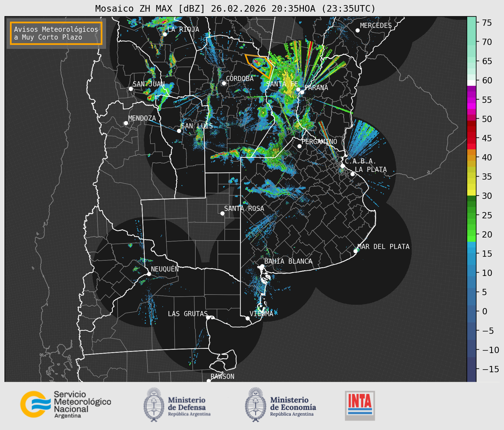
Task: Click the MENDOZA city label
Action: tap(142, 118)
